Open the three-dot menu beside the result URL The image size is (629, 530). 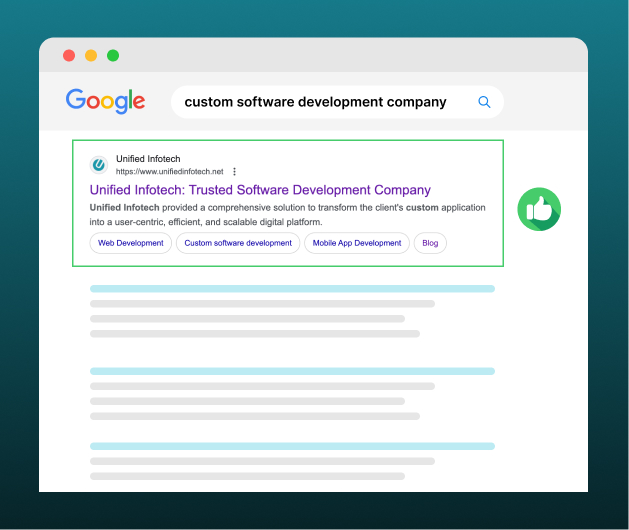point(234,172)
